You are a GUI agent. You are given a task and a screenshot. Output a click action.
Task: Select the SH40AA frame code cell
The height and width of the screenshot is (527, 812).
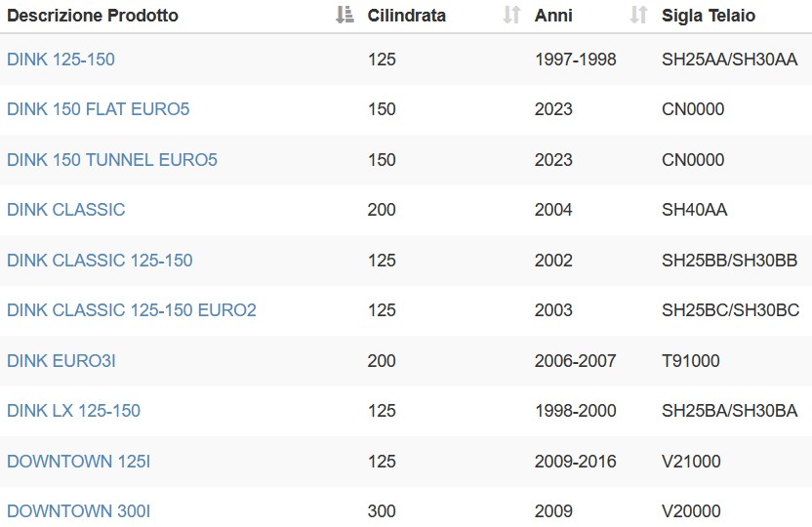695,210
